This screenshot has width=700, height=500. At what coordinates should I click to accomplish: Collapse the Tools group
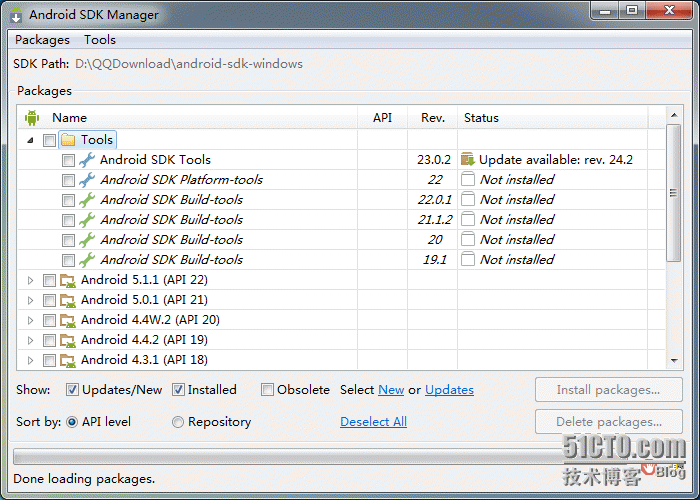(30, 140)
